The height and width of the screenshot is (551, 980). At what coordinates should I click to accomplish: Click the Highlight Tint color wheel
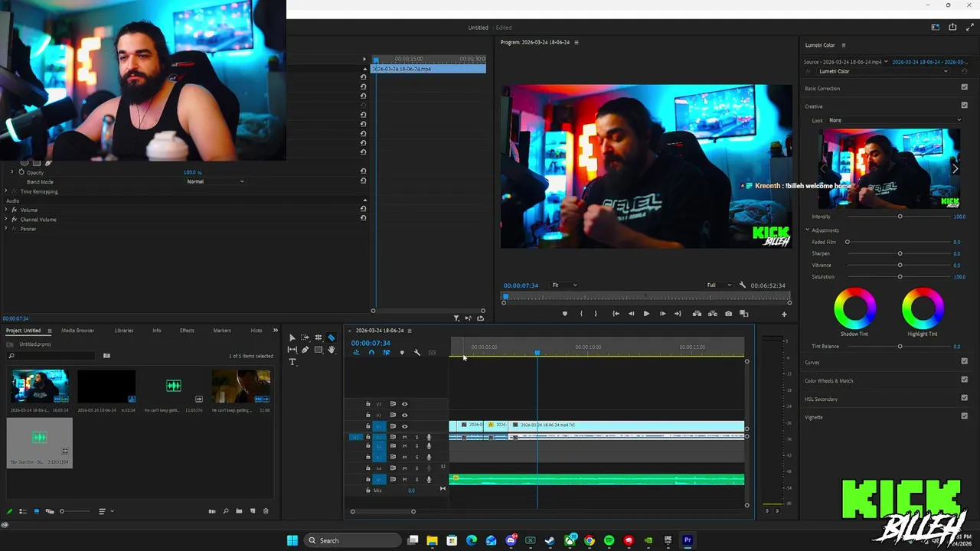(923, 308)
